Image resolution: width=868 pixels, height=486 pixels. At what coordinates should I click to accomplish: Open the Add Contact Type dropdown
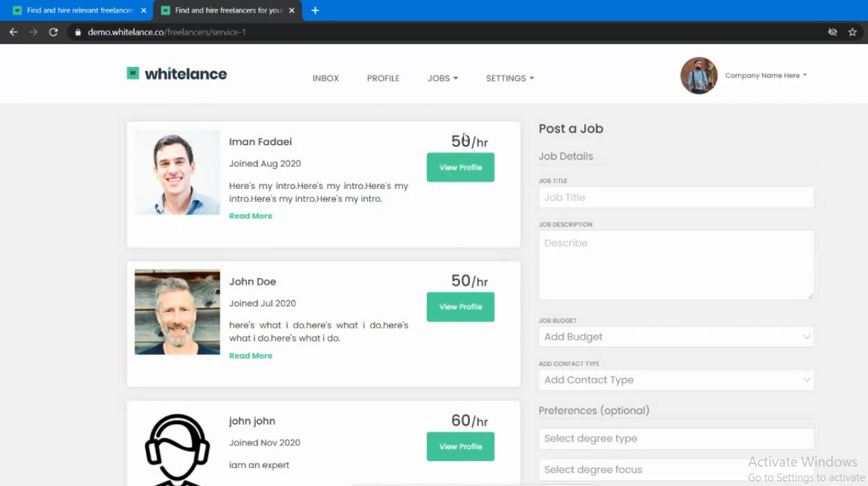coord(676,380)
